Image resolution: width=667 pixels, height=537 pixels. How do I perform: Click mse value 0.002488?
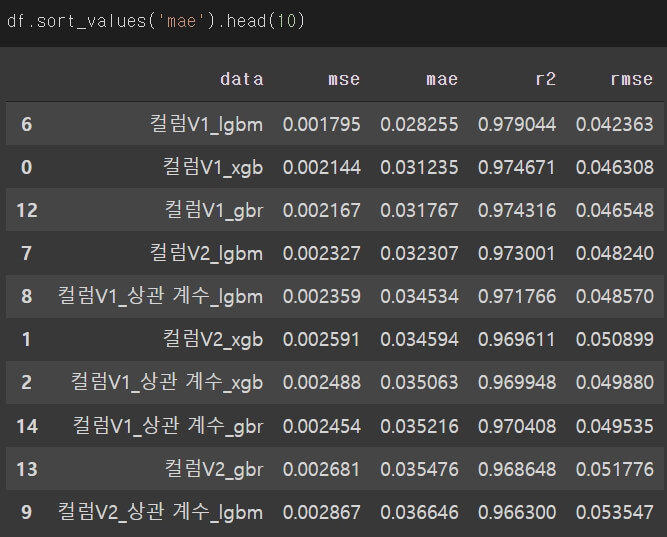(x=322, y=382)
